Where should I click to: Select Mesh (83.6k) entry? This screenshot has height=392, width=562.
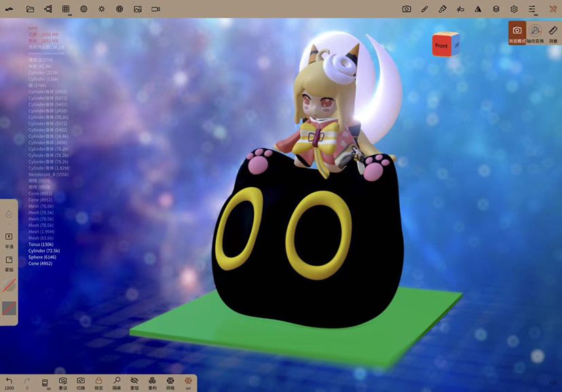coord(41,238)
